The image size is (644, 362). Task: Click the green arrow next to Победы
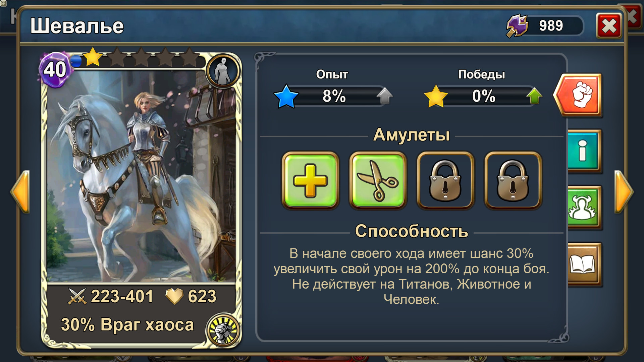pyautogui.click(x=534, y=96)
